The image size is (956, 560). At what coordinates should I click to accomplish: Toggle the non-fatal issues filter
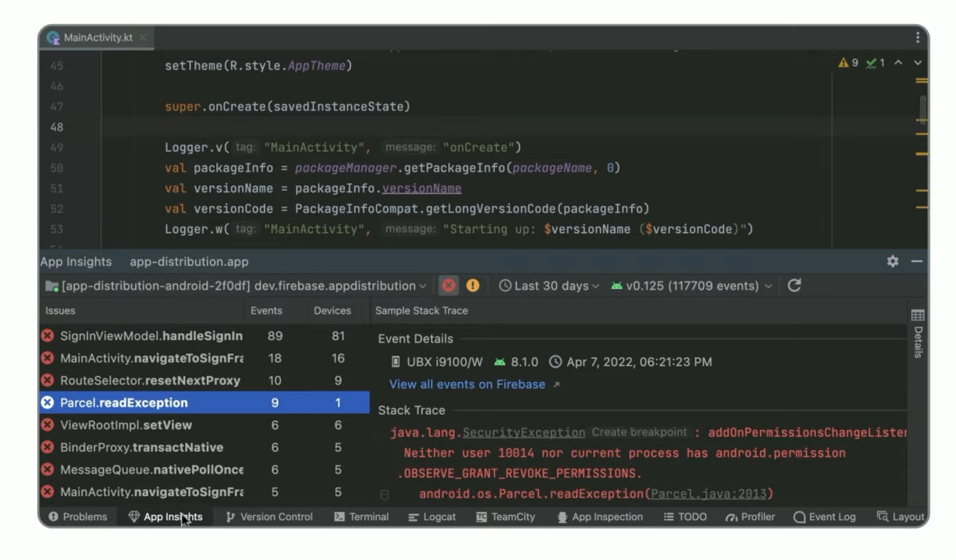473,286
